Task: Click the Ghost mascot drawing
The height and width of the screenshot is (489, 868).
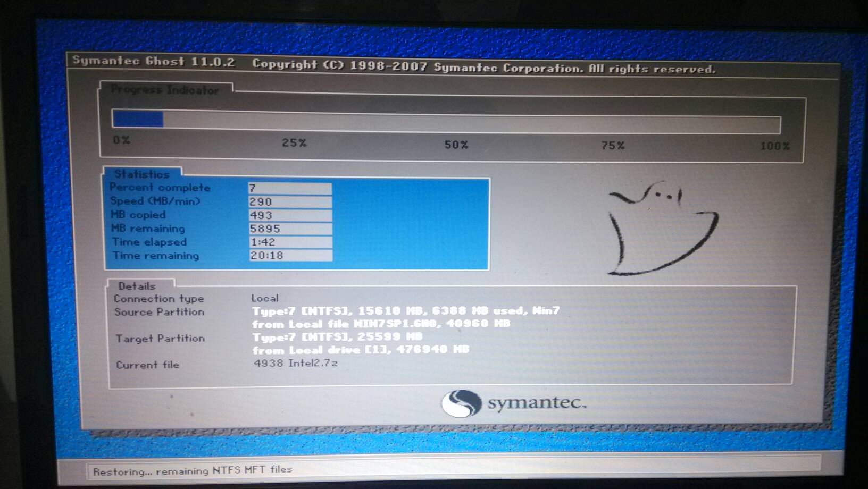Action: (663, 228)
